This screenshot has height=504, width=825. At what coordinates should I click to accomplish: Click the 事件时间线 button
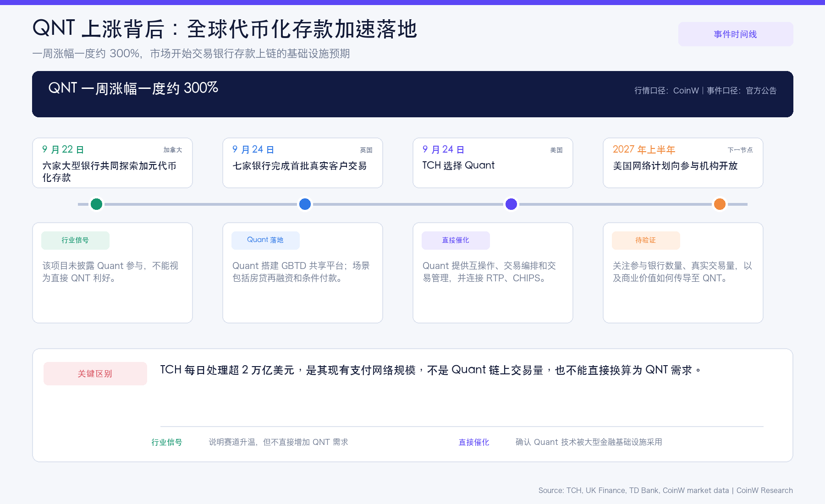click(x=736, y=34)
